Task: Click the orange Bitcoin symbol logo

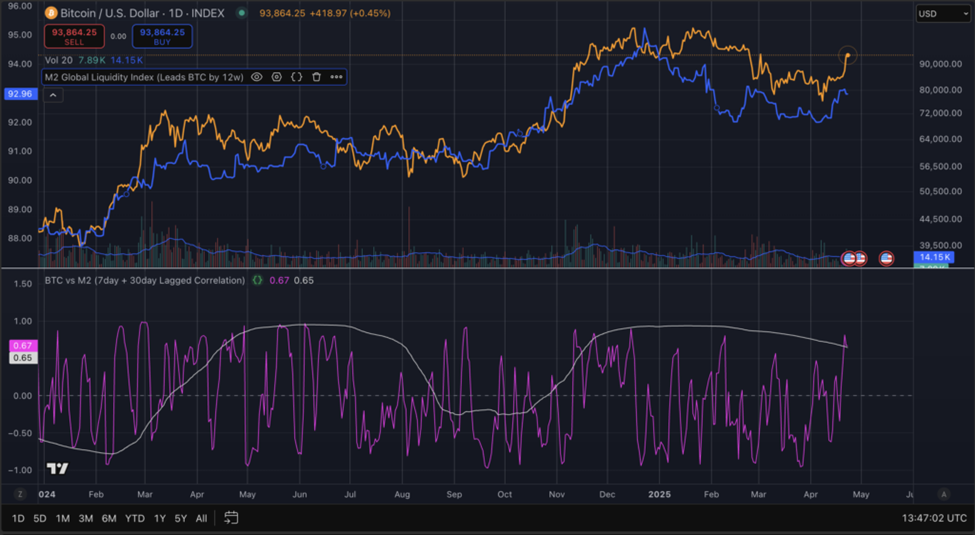Action: [51, 13]
